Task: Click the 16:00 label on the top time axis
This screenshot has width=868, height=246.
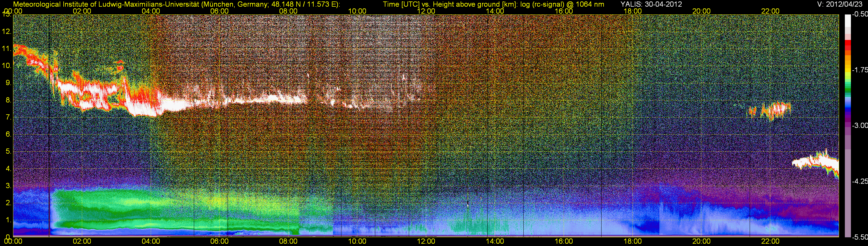Action: (x=564, y=11)
